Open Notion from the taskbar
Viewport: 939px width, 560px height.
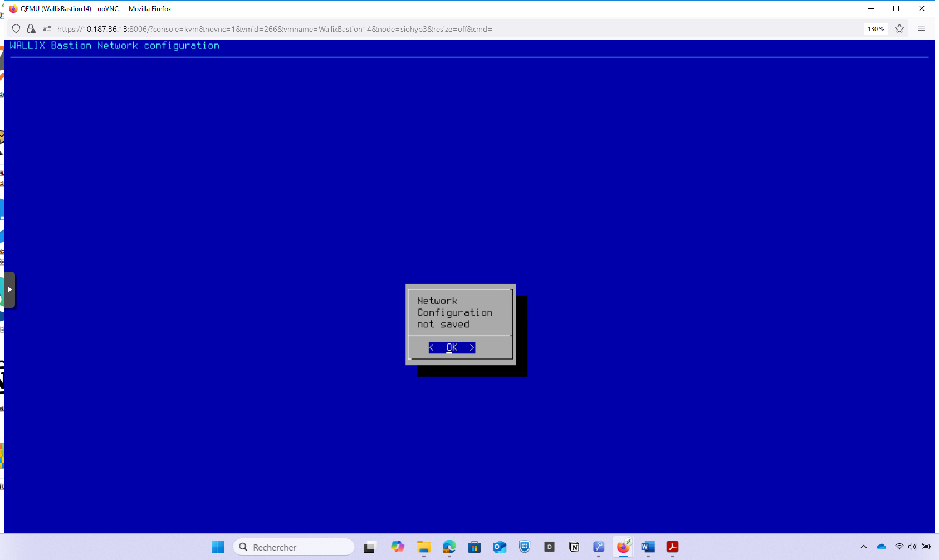tap(574, 547)
